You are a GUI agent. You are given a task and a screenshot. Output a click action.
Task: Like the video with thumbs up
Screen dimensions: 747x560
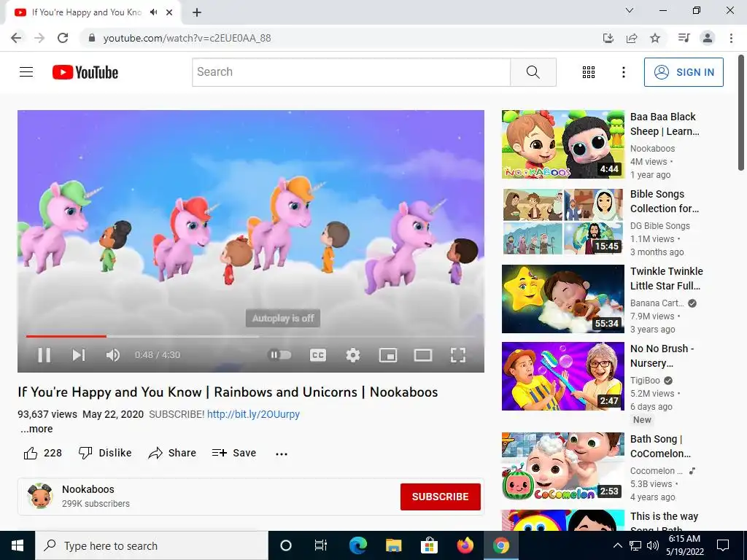click(42, 453)
